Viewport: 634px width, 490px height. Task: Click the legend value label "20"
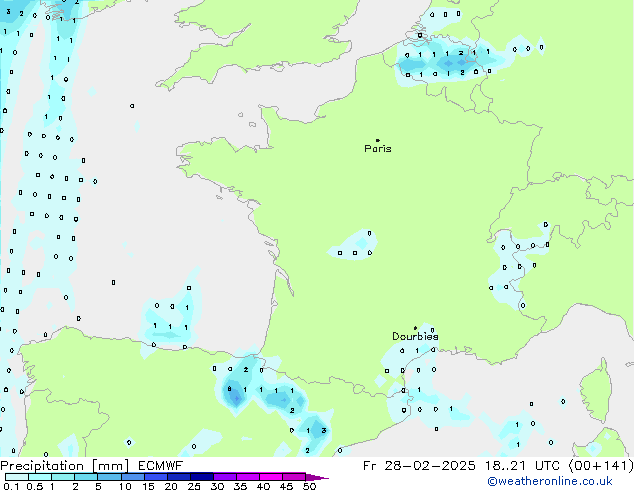click(171, 486)
